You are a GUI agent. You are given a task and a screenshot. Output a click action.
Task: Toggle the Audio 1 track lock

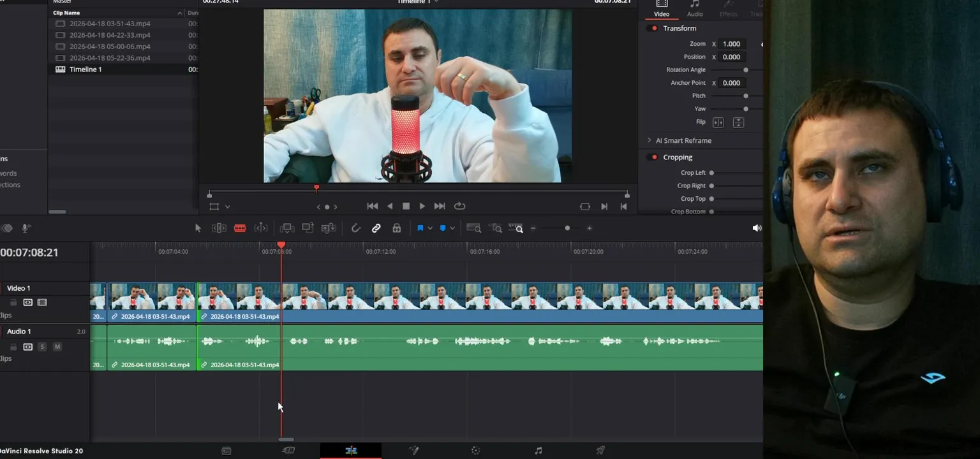pyautogui.click(x=13, y=347)
